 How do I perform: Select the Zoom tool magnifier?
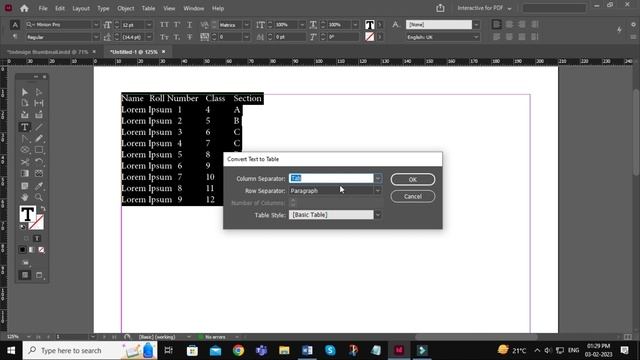pyautogui.click(x=39, y=198)
